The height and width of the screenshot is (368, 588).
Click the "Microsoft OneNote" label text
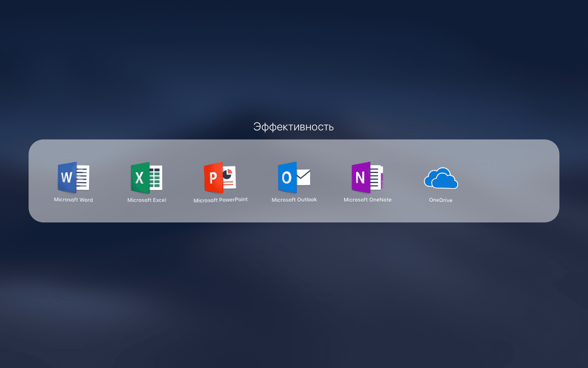[367, 200]
